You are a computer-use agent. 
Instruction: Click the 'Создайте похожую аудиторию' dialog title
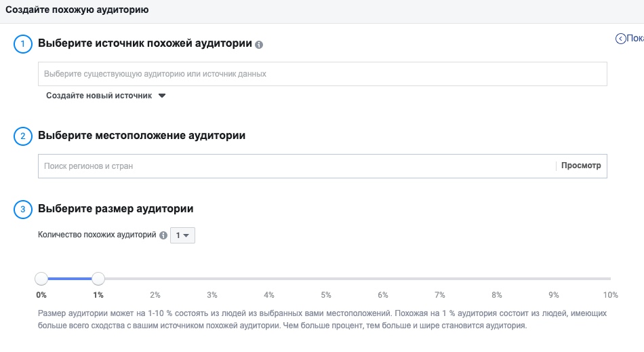pyautogui.click(x=77, y=10)
